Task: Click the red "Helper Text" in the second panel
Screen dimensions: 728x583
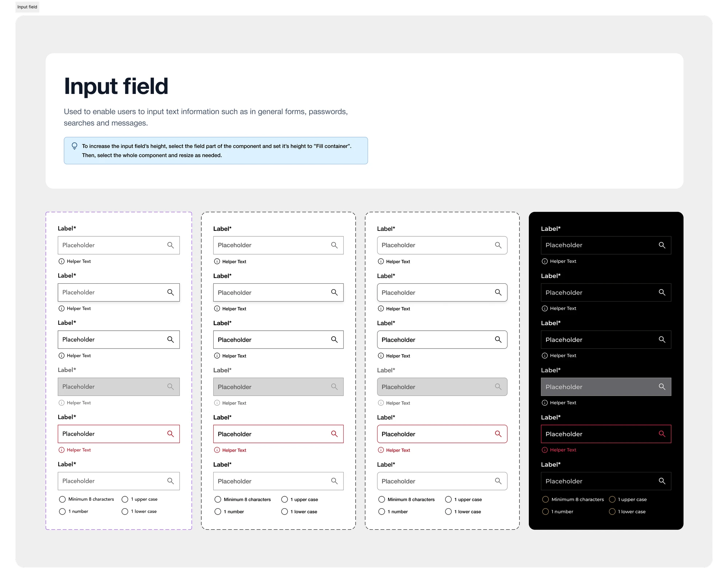Action: [234, 450]
